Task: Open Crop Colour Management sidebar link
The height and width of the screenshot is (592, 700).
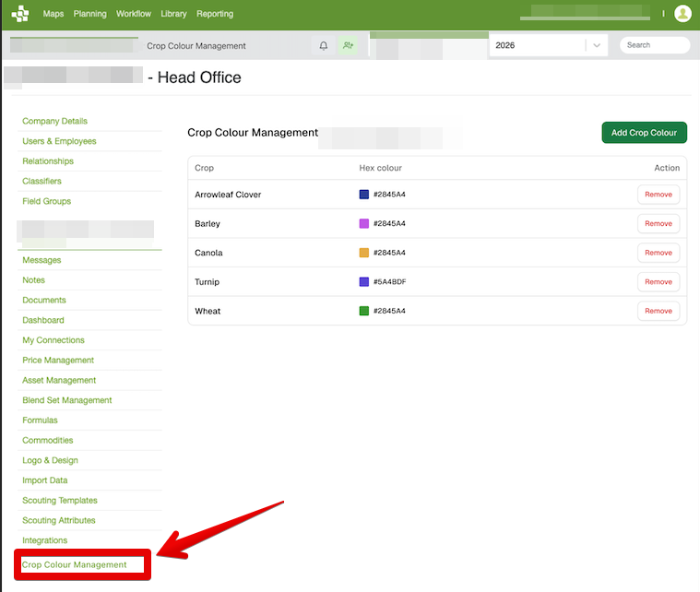Action: pos(74,564)
